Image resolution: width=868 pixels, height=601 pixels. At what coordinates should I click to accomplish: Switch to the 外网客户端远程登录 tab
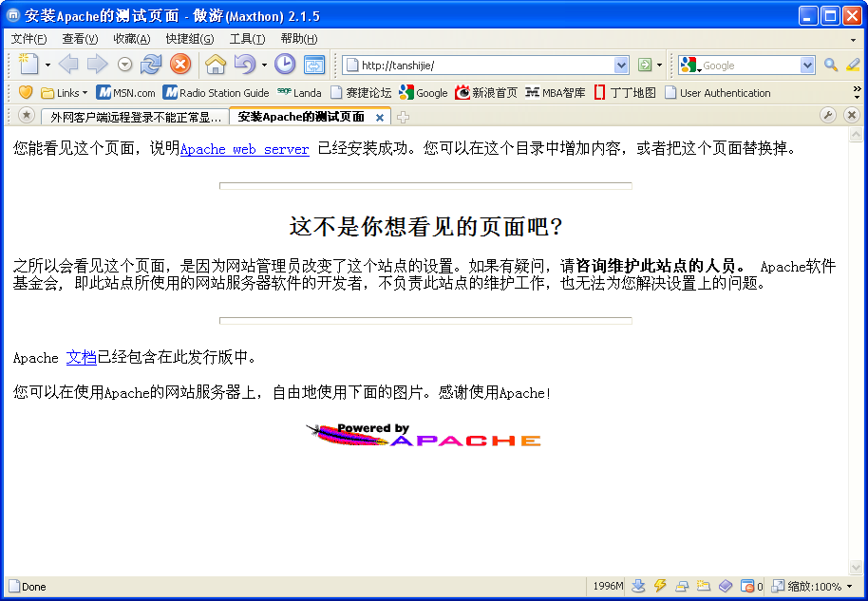point(135,117)
